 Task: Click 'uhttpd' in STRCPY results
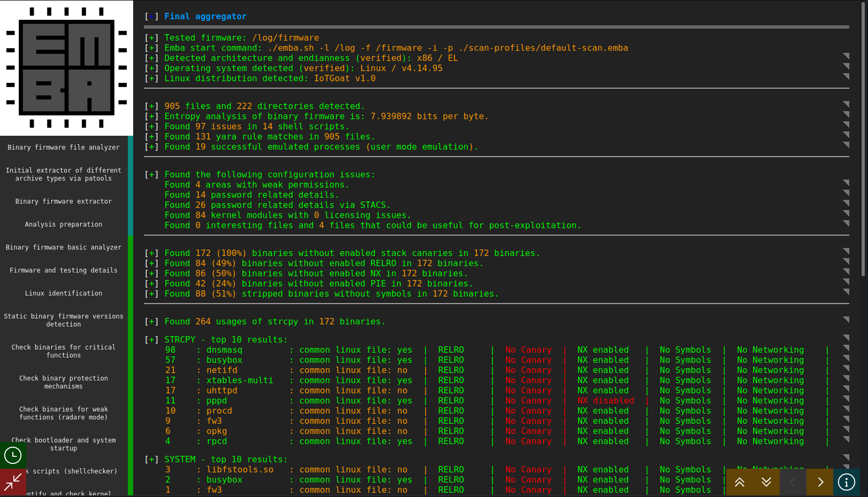coord(222,391)
